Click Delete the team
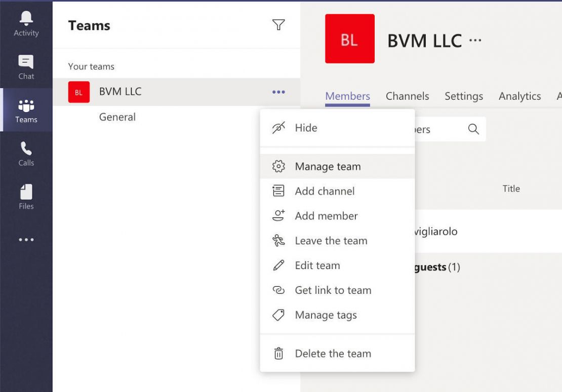562x392 pixels. coord(333,353)
